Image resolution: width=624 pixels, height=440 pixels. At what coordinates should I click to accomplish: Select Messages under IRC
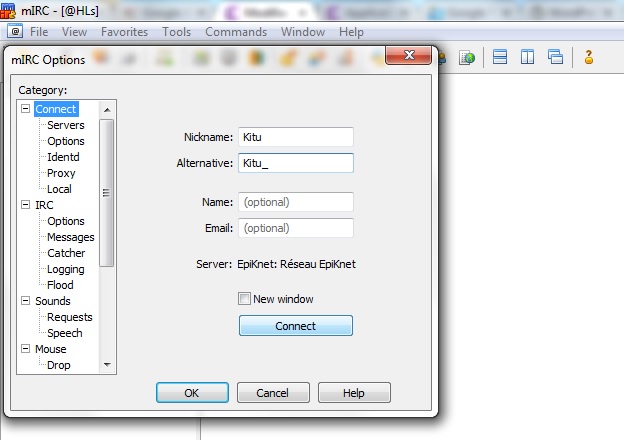[70, 237]
